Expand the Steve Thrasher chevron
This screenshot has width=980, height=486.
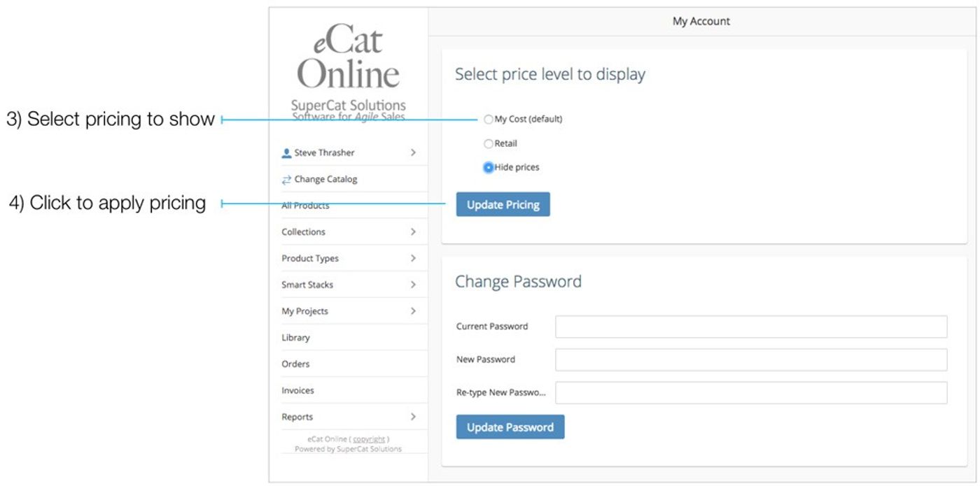(413, 152)
